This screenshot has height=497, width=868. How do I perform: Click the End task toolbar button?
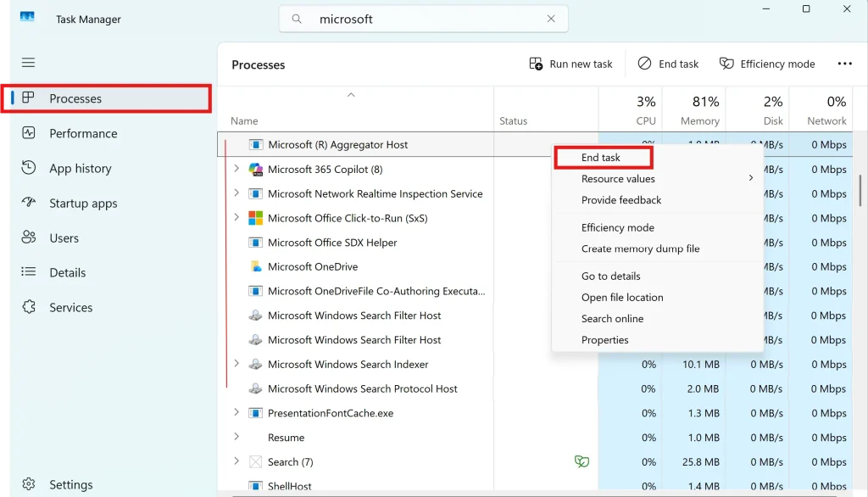(x=668, y=63)
